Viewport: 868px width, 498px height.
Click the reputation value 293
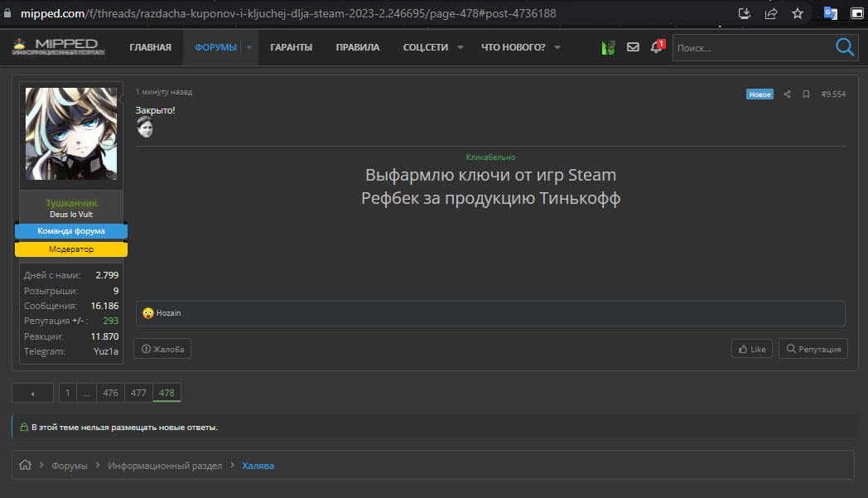(111, 321)
